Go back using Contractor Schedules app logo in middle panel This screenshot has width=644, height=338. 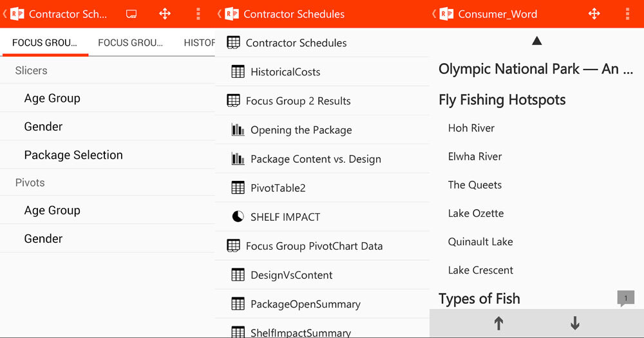231,14
